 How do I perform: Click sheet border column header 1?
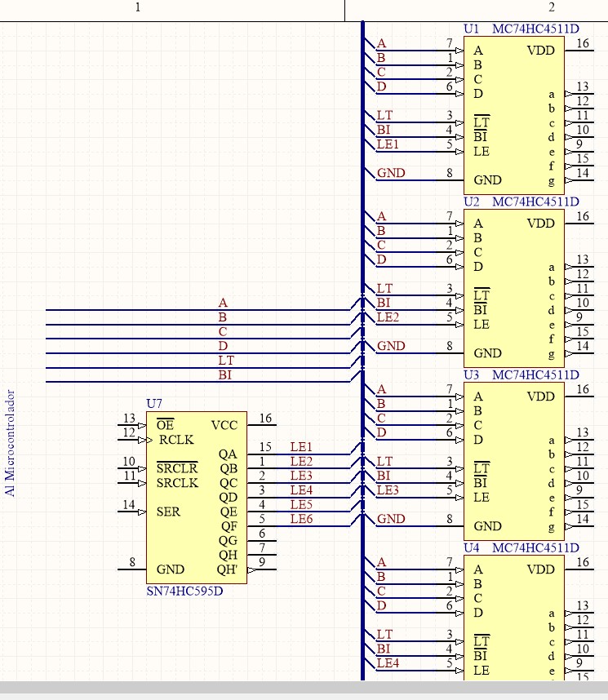(x=138, y=7)
